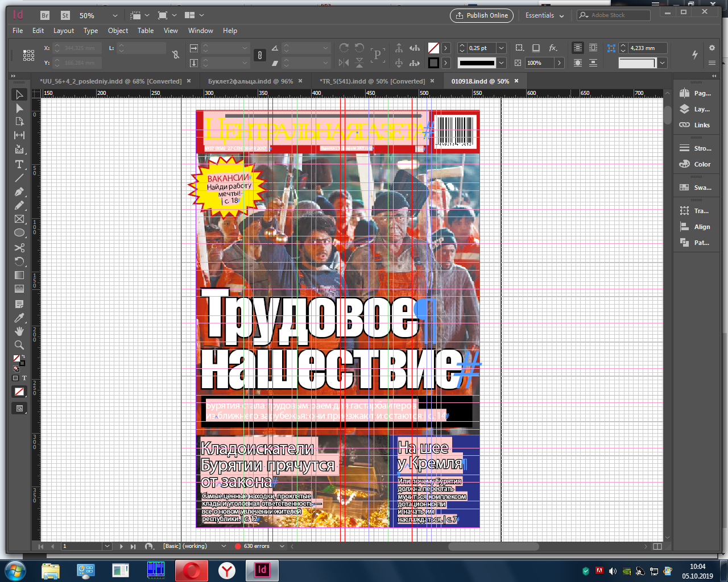The width and height of the screenshot is (728, 582).
Task: Select the Scissors tool
Action: tap(19, 248)
